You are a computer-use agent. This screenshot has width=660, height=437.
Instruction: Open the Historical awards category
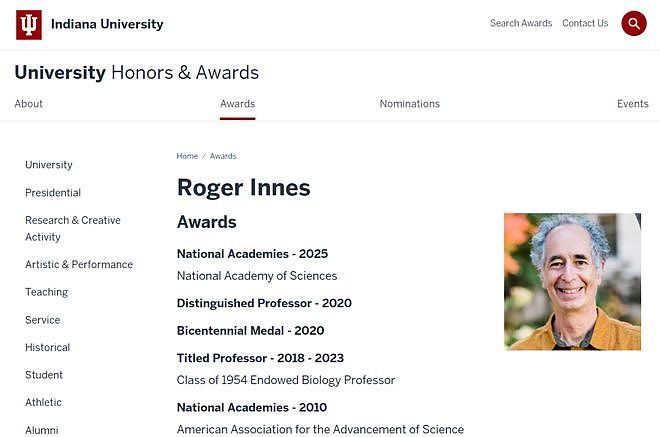pyautogui.click(x=48, y=347)
